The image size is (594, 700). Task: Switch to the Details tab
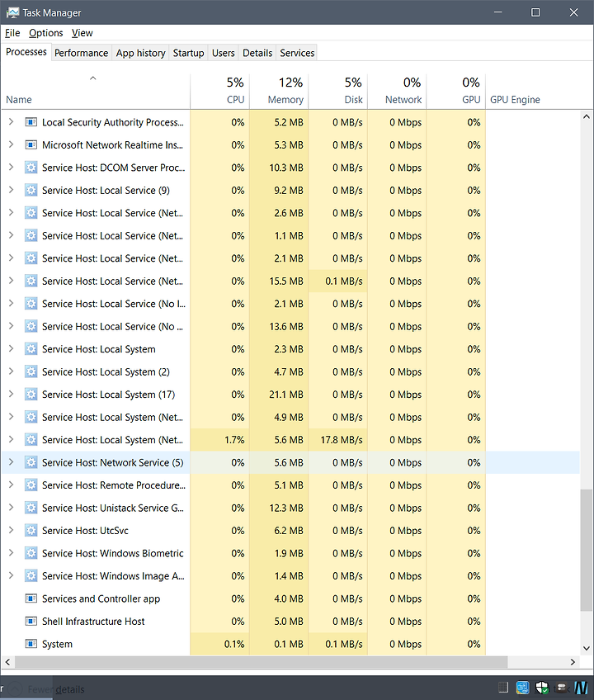tap(257, 53)
